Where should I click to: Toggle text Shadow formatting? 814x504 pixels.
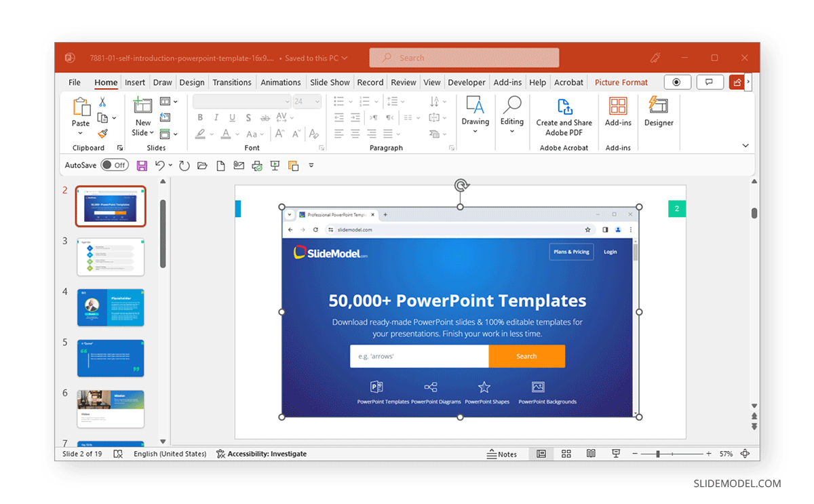[x=249, y=117]
